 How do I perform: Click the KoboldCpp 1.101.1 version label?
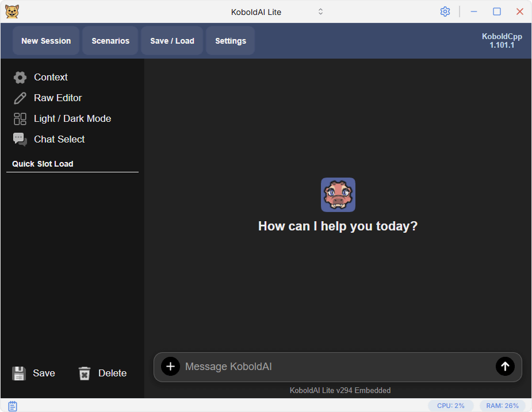pyautogui.click(x=502, y=41)
